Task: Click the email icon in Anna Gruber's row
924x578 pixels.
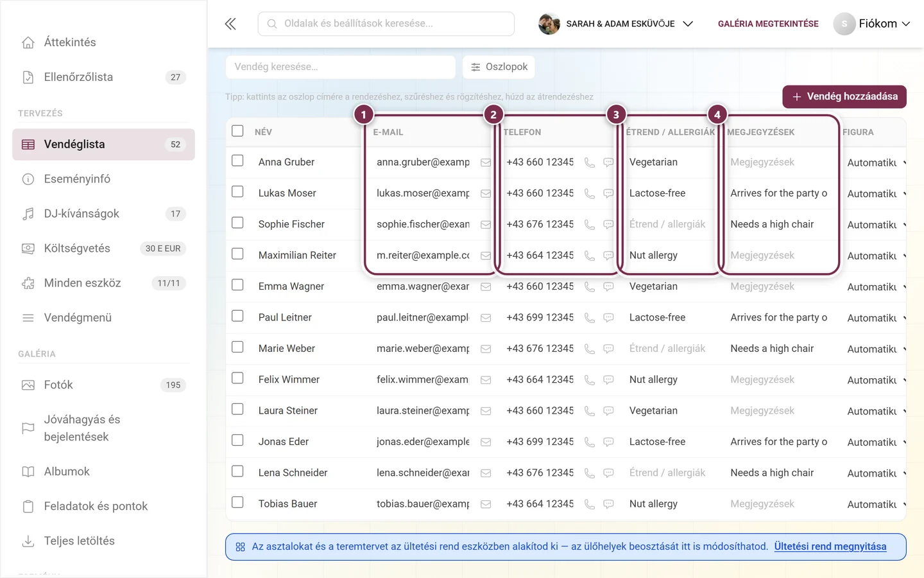Action: (x=486, y=162)
